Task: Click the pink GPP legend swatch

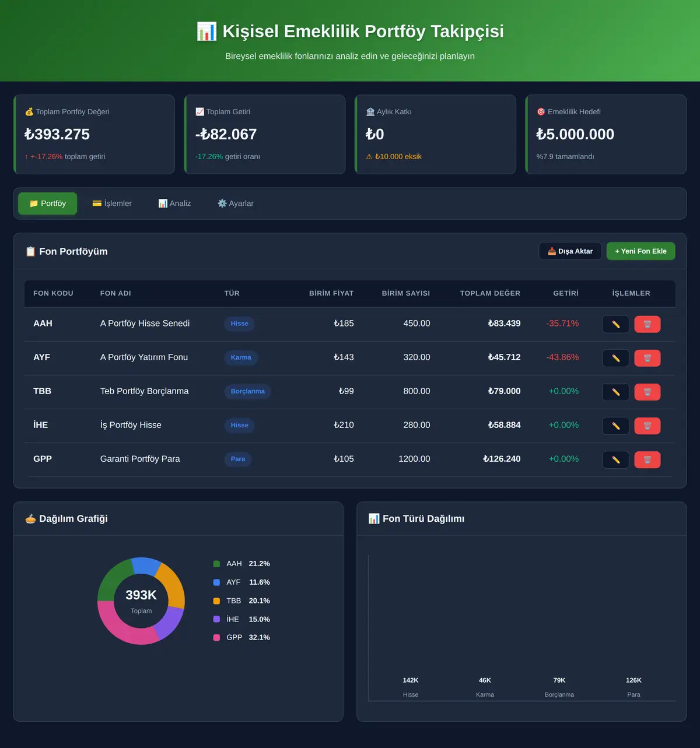Action: 216,638
